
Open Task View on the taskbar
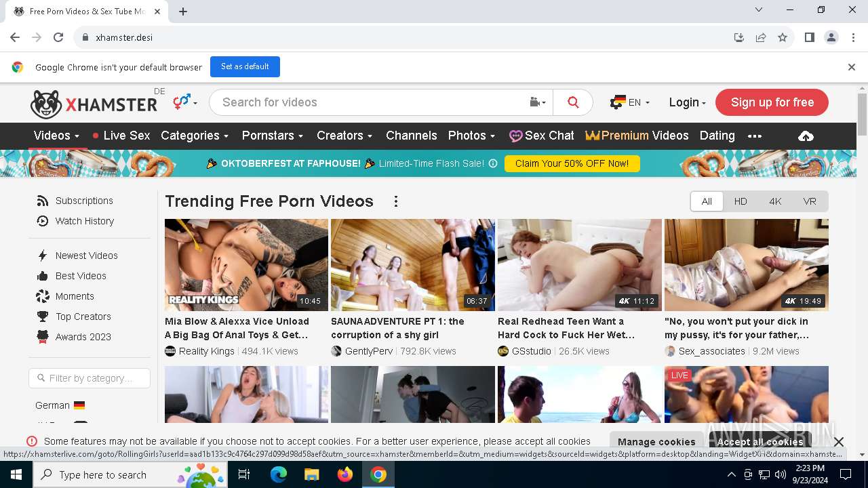(x=244, y=474)
